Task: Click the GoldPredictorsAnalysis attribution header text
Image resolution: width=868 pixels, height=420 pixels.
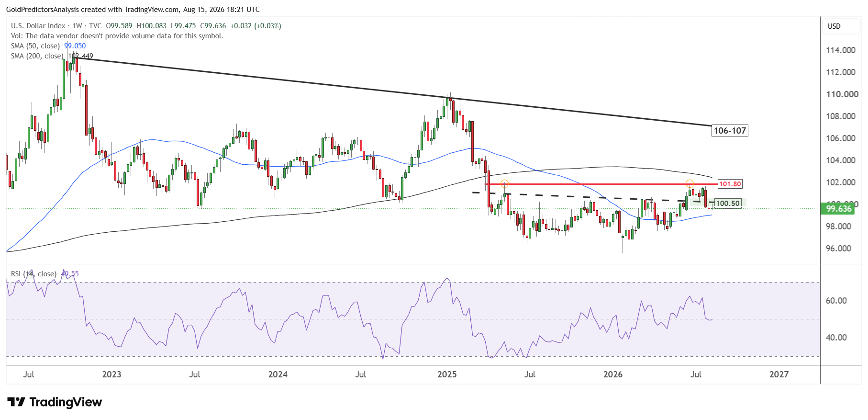Action: tap(133, 10)
